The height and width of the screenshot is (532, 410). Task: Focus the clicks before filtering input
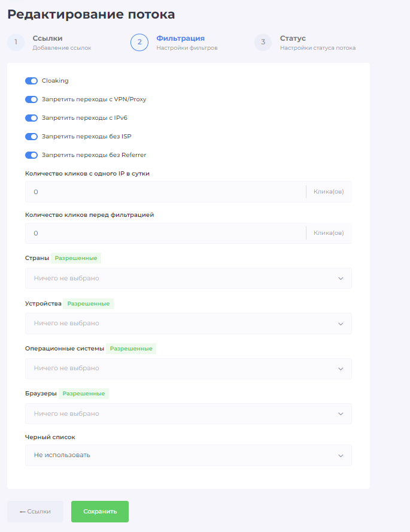tap(165, 234)
